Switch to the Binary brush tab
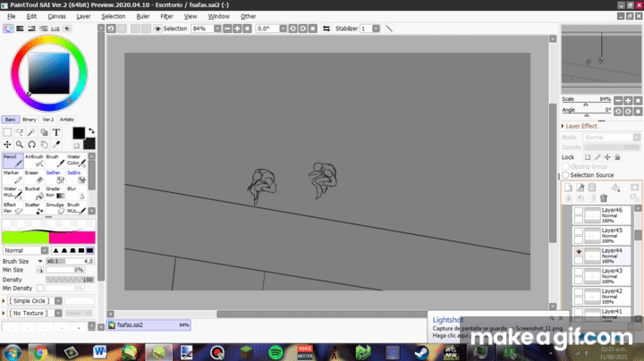 29,119
